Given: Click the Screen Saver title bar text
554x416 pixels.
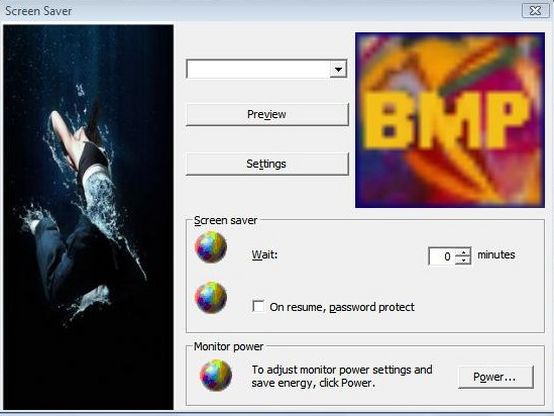Looking at the screenshot, I should 39,11.
